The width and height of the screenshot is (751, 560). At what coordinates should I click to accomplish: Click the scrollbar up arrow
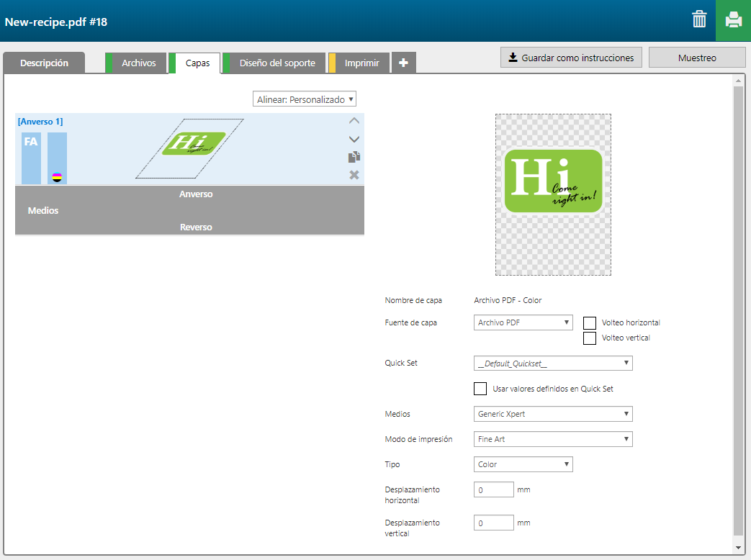click(x=738, y=81)
